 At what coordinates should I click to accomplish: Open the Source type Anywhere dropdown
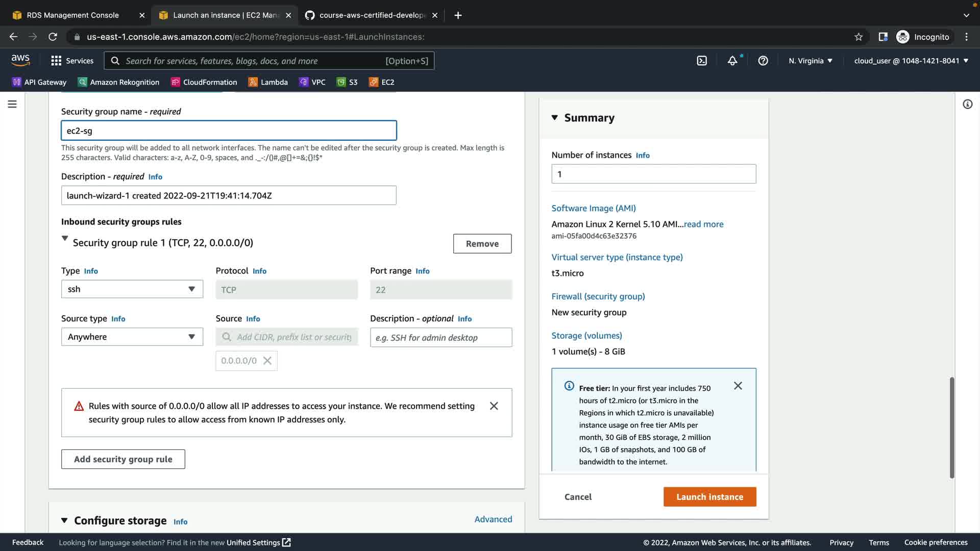(132, 337)
